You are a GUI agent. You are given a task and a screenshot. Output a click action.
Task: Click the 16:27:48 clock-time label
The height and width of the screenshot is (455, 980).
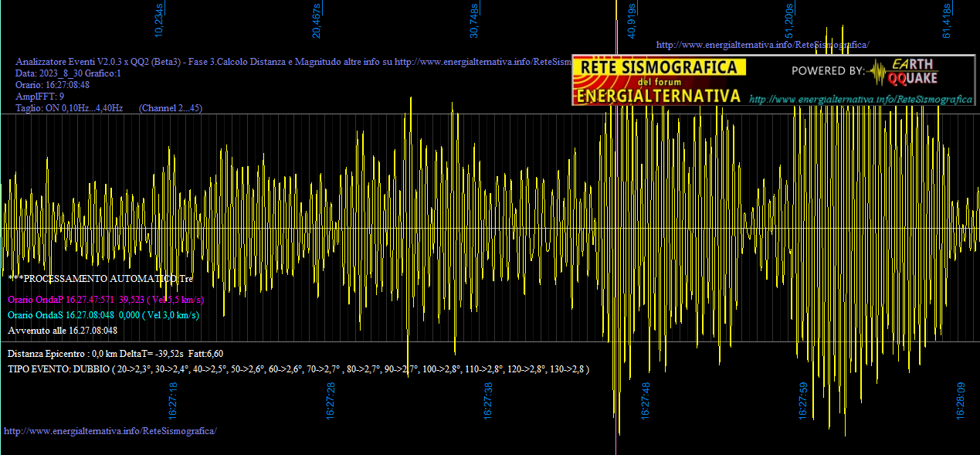click(646, 401)
